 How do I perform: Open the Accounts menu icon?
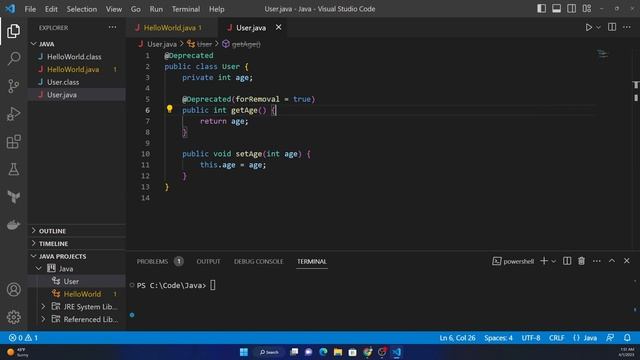13,289
